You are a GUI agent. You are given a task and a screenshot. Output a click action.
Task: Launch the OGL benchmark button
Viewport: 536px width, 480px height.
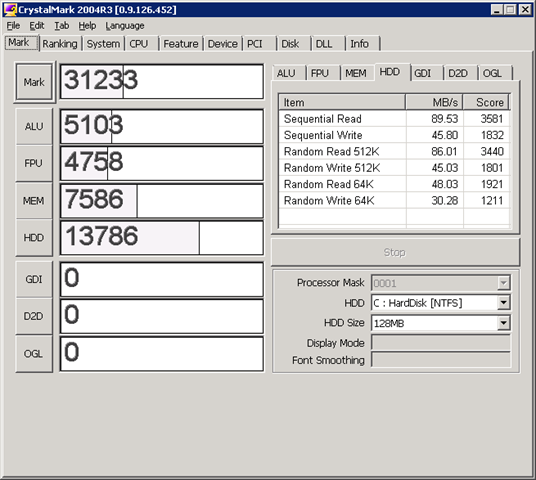click(34, 354)
